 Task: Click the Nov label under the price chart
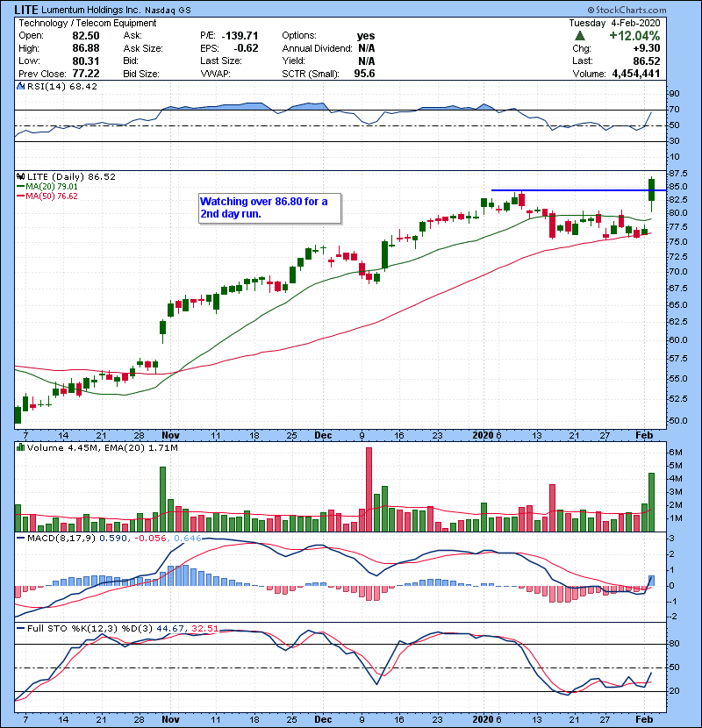(x=170, y=435)
